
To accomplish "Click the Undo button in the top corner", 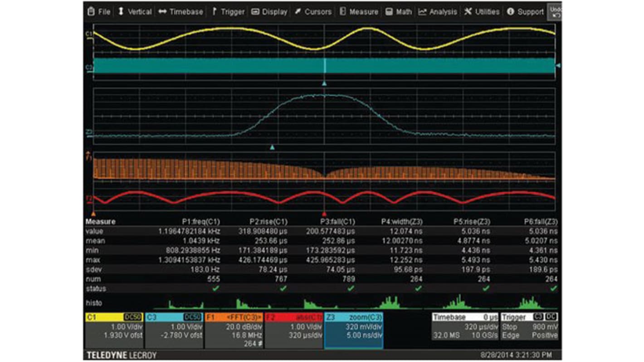I will [x=555, y=12].
